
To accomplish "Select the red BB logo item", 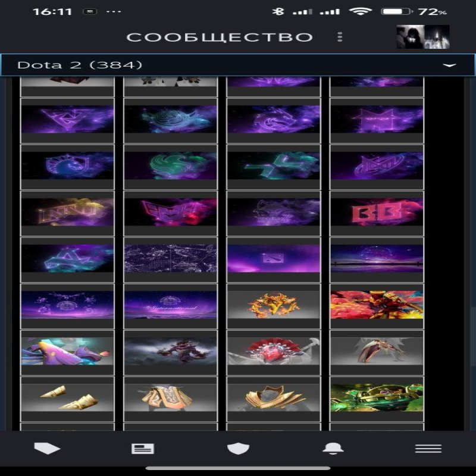I will (377, 212).
